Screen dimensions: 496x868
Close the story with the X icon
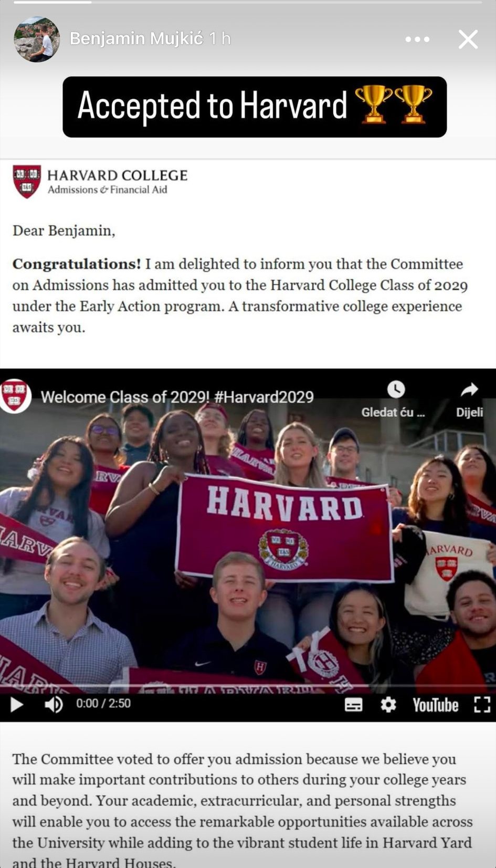coord(468,39)
